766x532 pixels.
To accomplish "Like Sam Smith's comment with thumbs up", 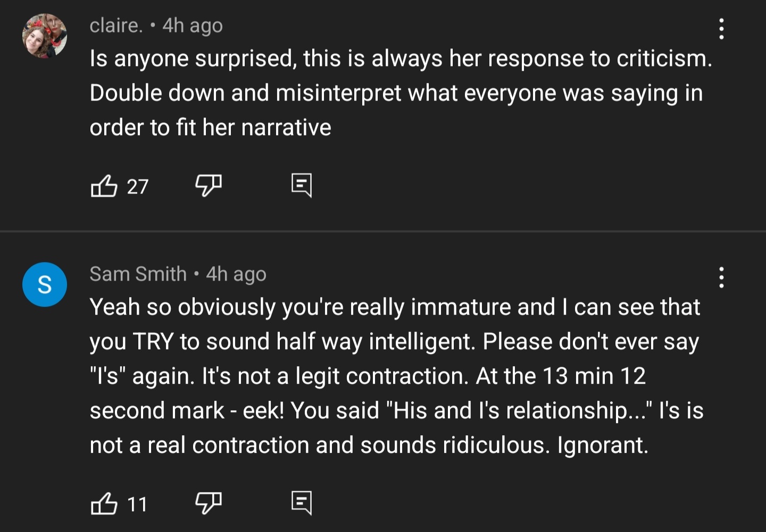I will pos(104,503).
